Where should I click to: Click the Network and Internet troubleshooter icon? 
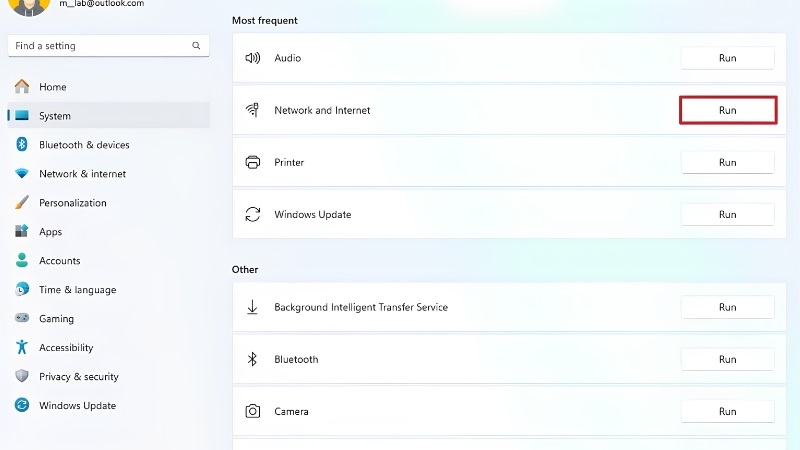click(x=253, y=110)
